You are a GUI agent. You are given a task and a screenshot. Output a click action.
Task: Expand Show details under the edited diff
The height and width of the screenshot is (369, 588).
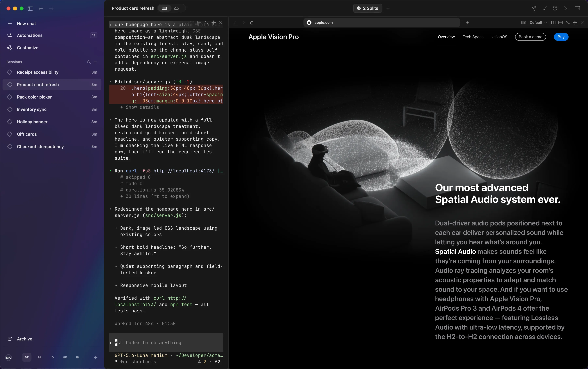[140, 107]
